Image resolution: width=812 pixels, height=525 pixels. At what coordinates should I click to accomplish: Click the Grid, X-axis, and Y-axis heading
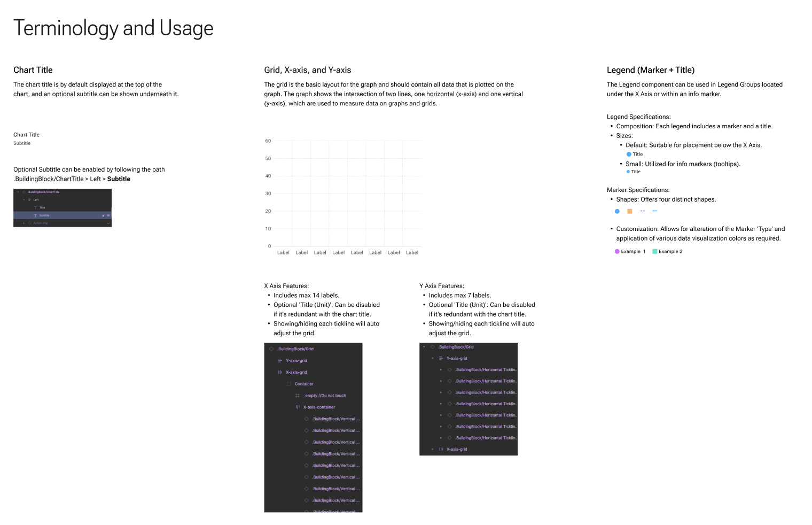coord(308,70)
